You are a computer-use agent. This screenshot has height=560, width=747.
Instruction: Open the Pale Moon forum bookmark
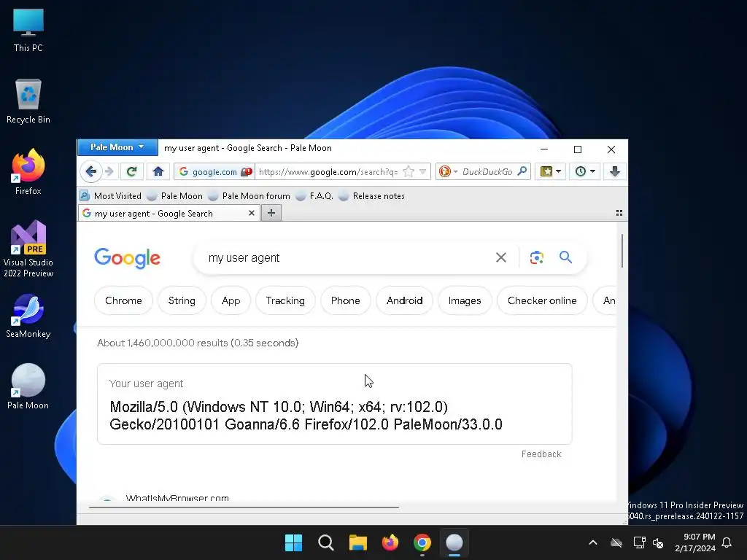(x=249, y=195)
